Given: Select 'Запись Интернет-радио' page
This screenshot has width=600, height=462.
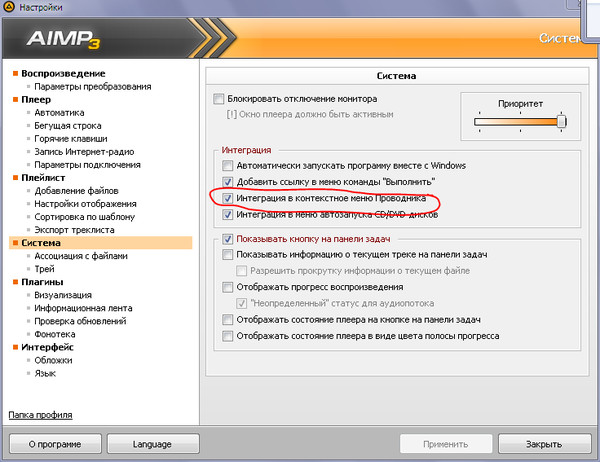Looking at the screenshot, I should click(84, 152).
